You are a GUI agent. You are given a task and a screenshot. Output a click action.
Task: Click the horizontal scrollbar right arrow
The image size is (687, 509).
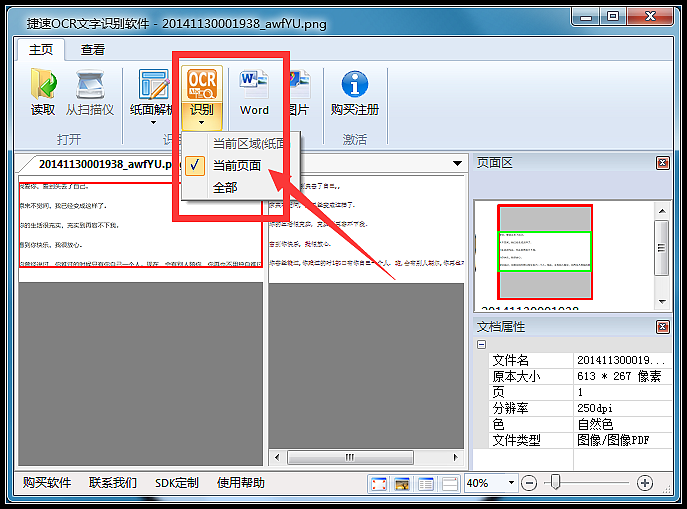point(455,457)
